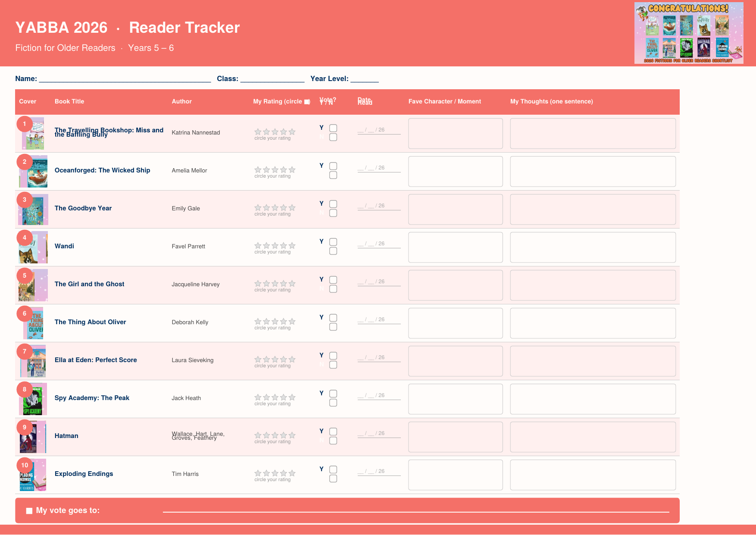
Task: Click the number 8 badge for Spy Academy
Action: (x=25, y=389)
